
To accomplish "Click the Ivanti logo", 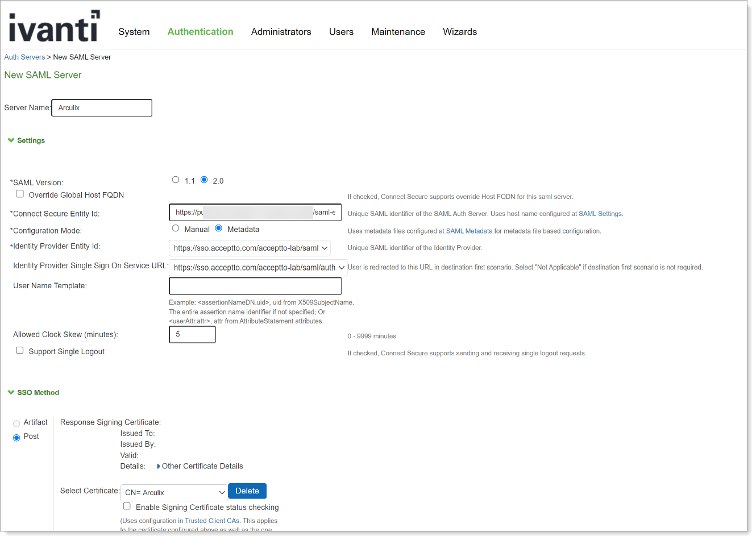I will (x=54, y=26).
